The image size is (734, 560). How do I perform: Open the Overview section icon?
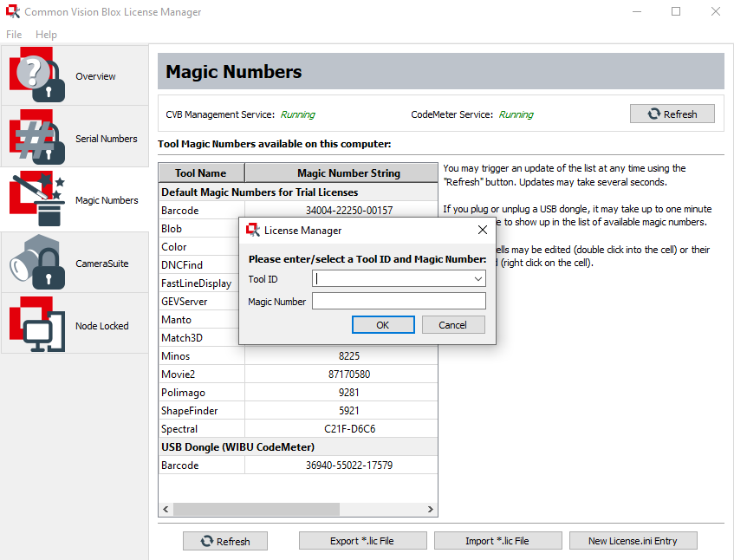(x=38, y=75)
